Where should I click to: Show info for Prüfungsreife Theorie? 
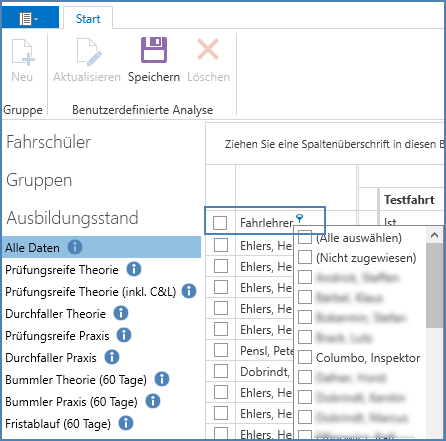(134, 269)
